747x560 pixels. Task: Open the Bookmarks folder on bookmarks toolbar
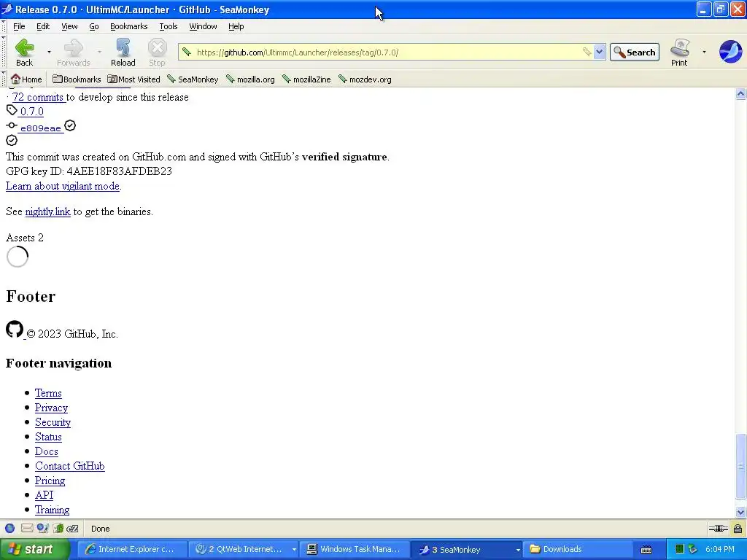point(77,79)
